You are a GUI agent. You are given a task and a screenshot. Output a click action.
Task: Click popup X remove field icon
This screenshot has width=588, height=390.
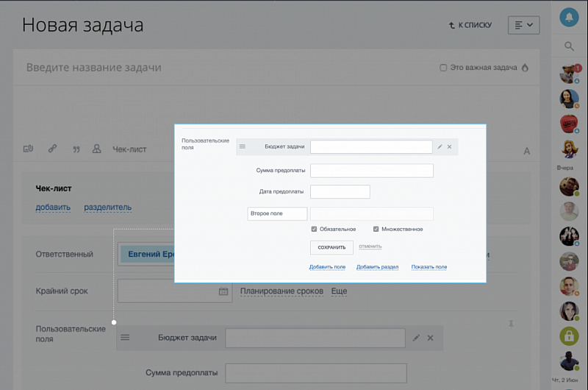(x=449, y=146)
